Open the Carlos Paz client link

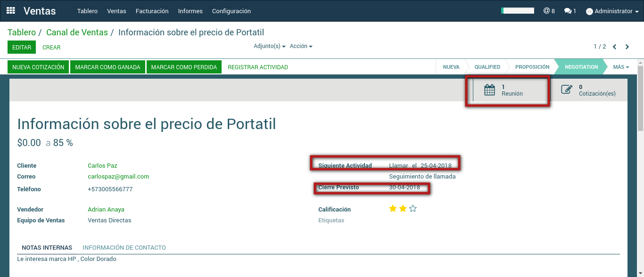[102, 165]
